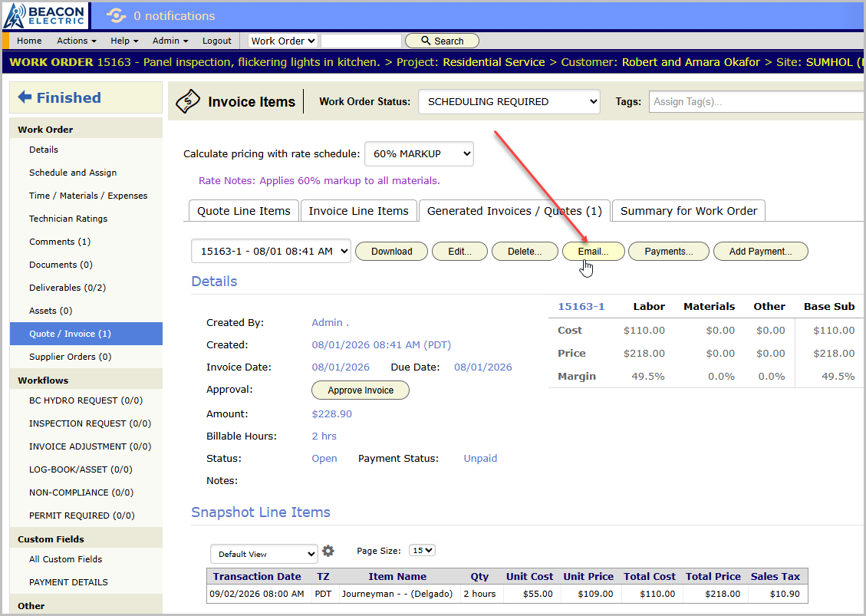The height and width of the screenshot is (616, 866).
Task: Open Details in the sidebar
Action: [44, 150]
